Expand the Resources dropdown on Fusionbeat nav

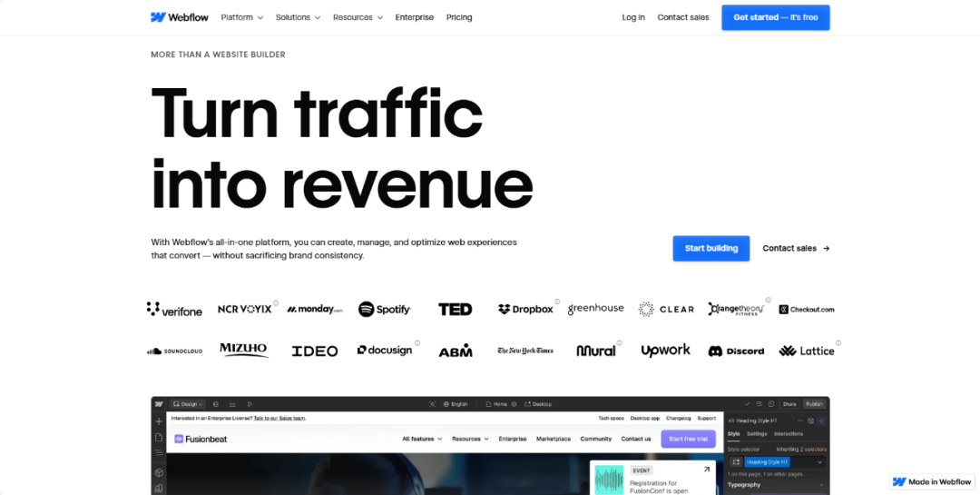tap(470, 439)
